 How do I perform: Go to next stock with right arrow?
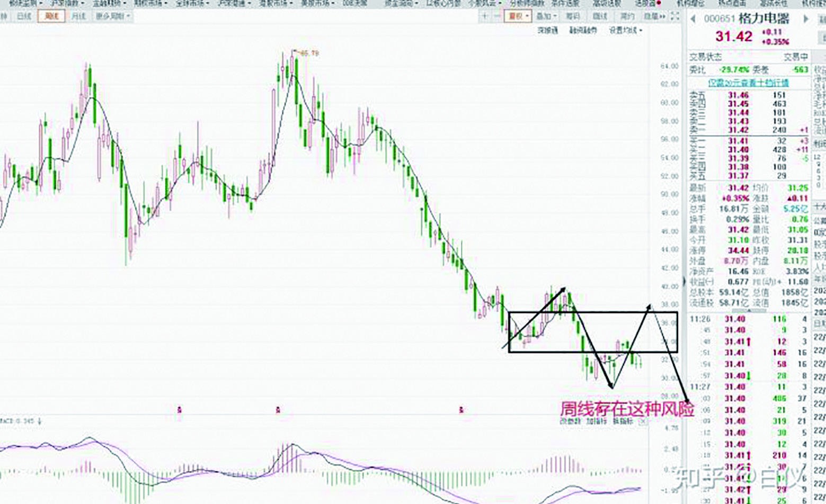tap(806, 20)
